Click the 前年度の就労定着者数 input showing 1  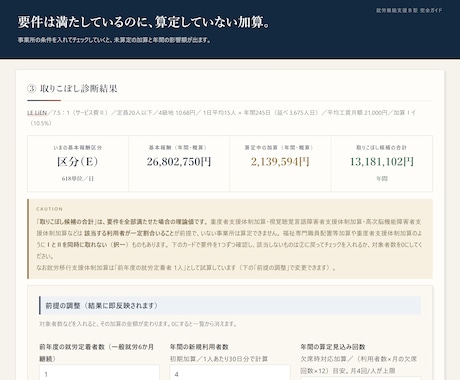tap(99, 373)
